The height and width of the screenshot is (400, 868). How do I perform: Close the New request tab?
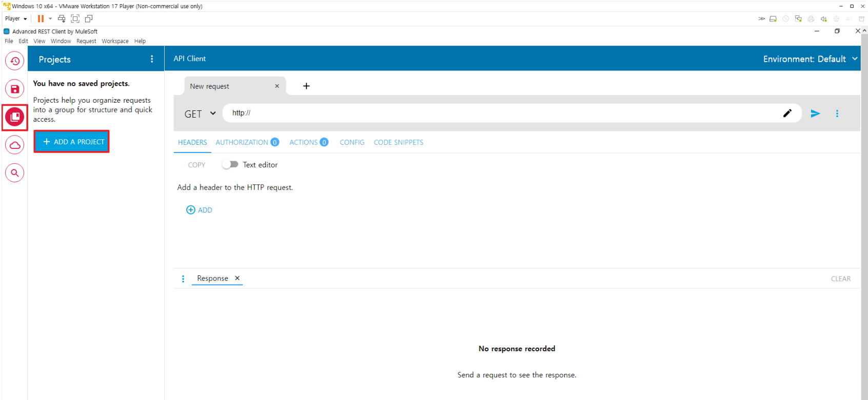click(x=277, y=86)
